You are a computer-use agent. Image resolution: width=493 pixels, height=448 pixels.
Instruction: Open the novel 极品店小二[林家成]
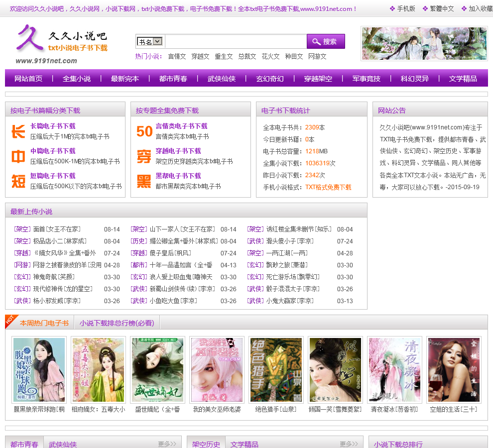click(x=60, y=241)
